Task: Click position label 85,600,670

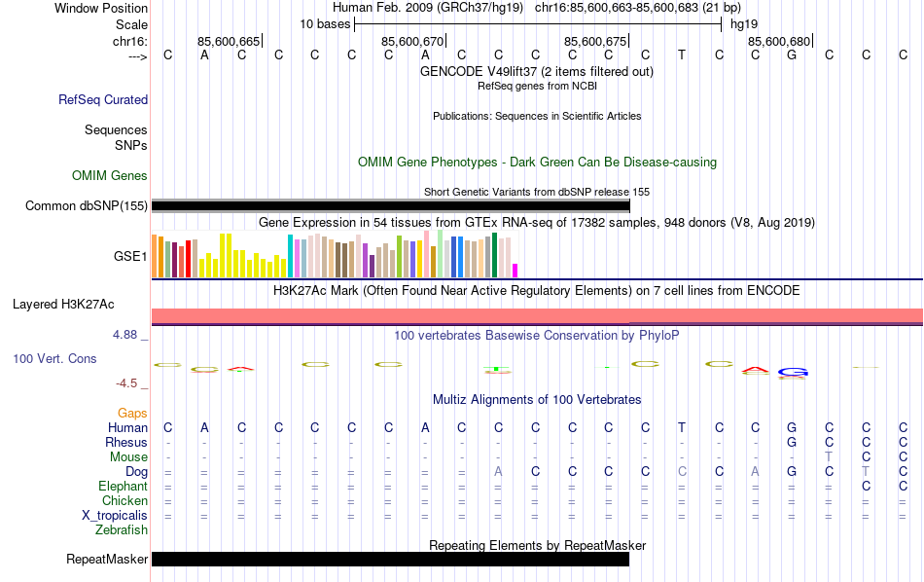Action: [412, 41]
